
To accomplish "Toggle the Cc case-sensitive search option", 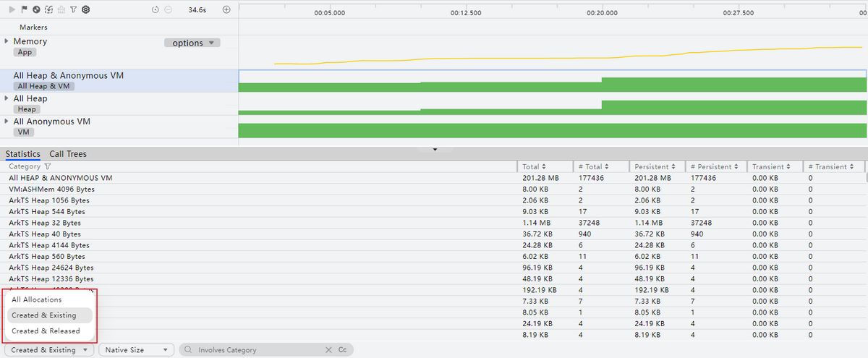I will pos(342,350).
